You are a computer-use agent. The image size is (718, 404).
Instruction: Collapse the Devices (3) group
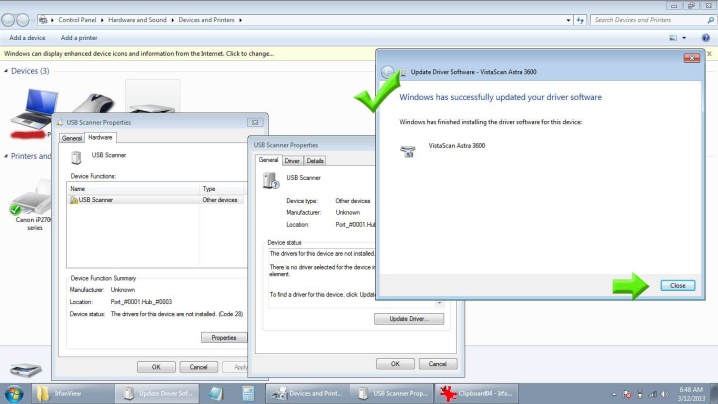[6, 71]
